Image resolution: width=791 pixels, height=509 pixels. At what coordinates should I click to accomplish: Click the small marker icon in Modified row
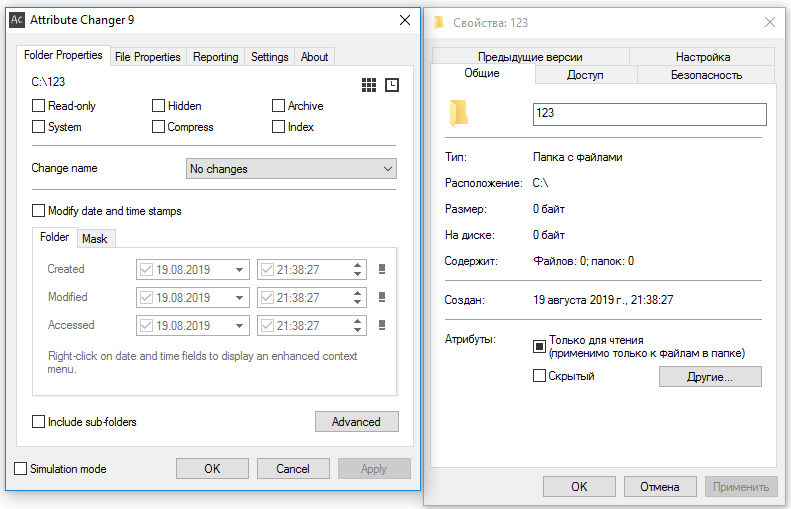[382, 297]
